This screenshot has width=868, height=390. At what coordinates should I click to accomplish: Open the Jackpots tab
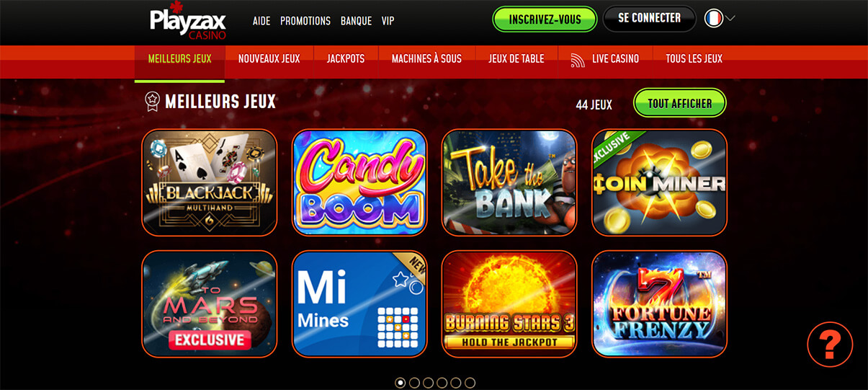coord(346,59)
